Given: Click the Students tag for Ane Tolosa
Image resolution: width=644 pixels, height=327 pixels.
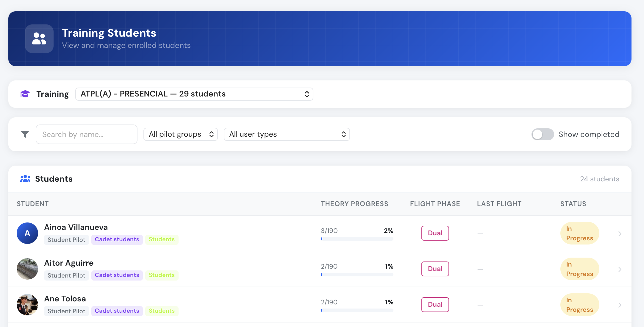Looking at the screenshot, I should 162,311.
